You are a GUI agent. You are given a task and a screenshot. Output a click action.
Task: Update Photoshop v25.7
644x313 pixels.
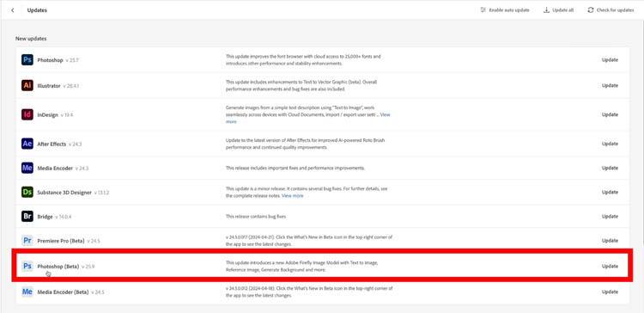coord(610,60)
